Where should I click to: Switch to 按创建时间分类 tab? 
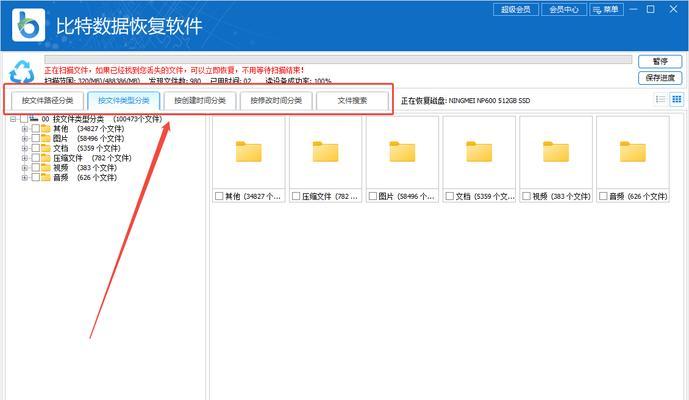(200, 101)
